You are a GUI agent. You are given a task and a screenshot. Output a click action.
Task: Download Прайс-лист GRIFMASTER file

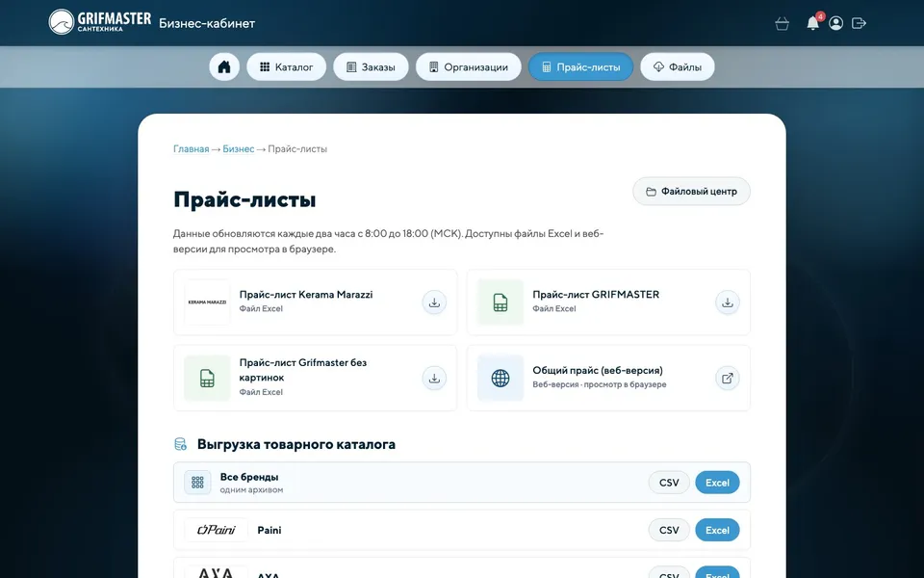pyautogui.click(x=728, y=302)
